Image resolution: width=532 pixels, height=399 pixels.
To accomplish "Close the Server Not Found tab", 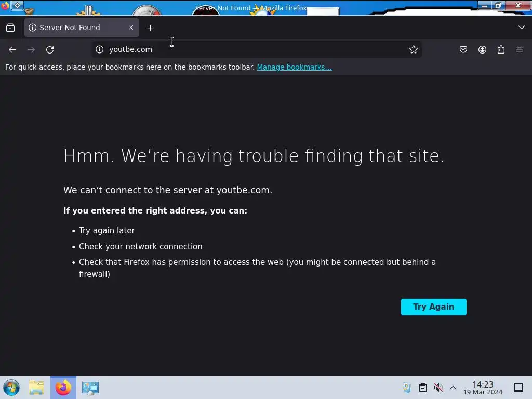I will click(x=131, y=28).
